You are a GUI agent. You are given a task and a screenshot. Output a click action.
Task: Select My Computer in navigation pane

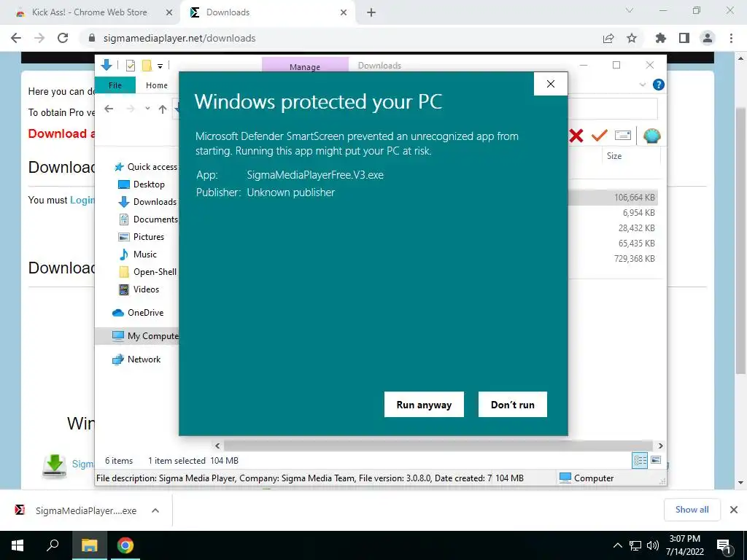pos(137,336)
